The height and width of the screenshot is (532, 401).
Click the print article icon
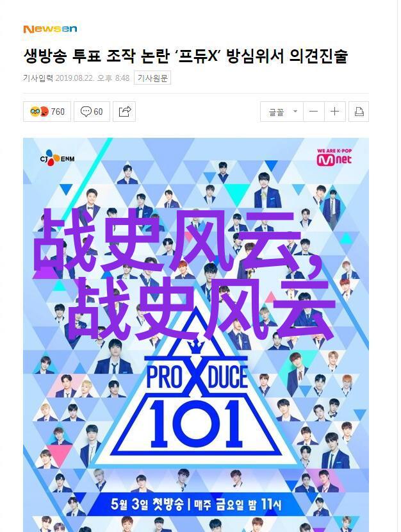(x=359, y=112)
